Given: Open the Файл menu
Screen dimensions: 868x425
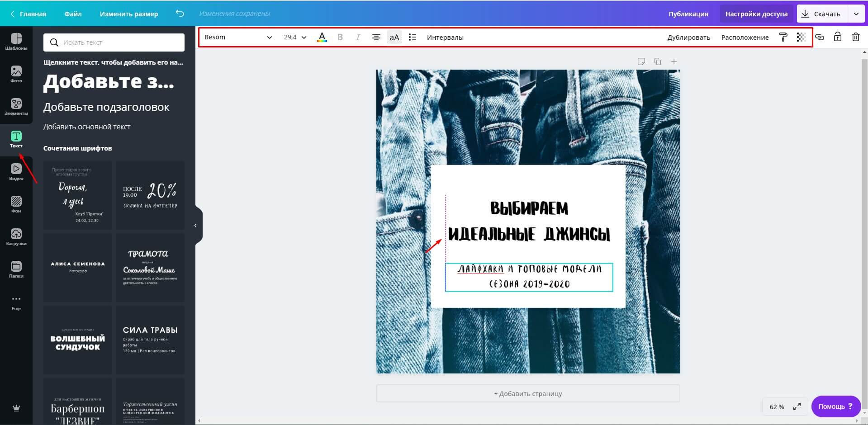Looking at the screenshot, I should point(73,14).
